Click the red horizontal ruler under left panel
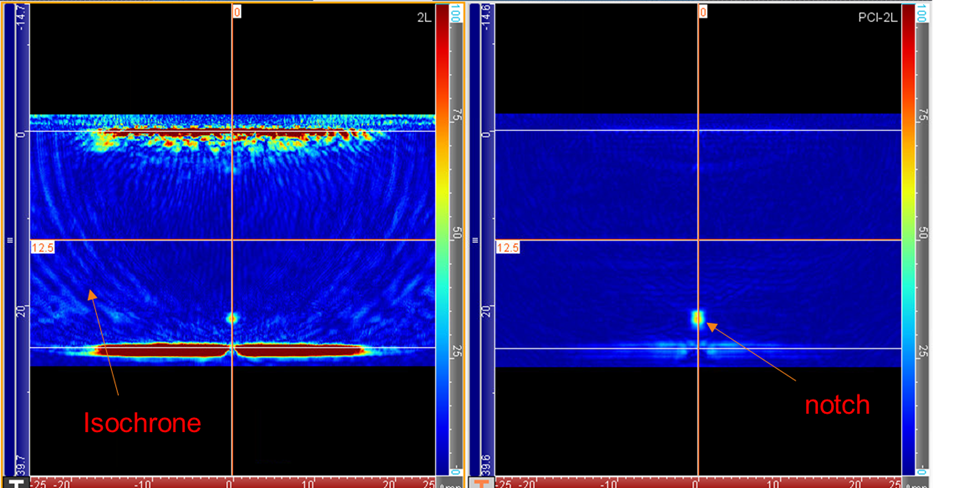This screenshot has height=488, width=979. pyautogui.click(x=230, y=482)
